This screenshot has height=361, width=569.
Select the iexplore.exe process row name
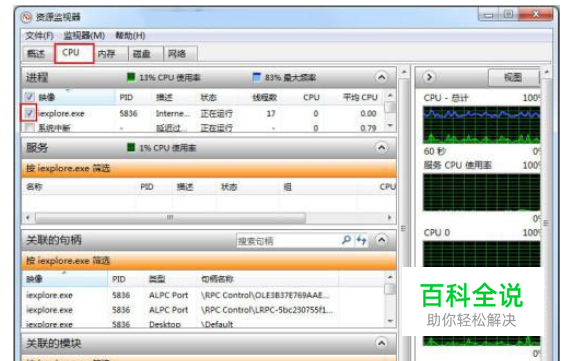click(x=61, y=114)
